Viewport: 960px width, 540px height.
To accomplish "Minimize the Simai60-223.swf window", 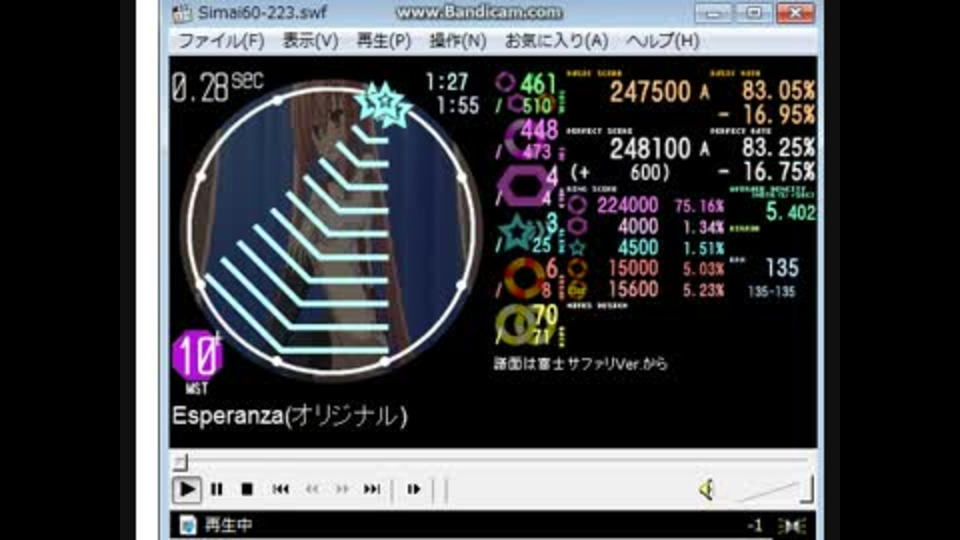I will click(x=713, y=13).
